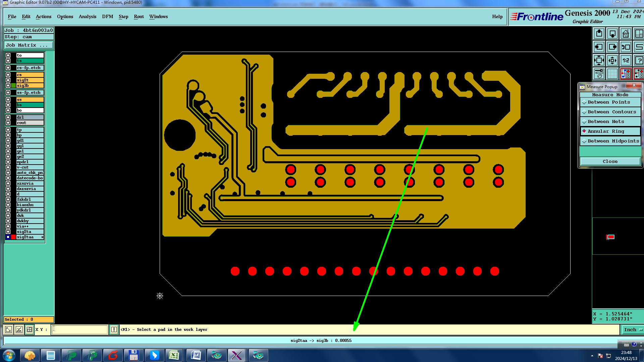Click the question mark query icon
The height and width of the screenshot is (362, 644).
click(x=639, y=60)
